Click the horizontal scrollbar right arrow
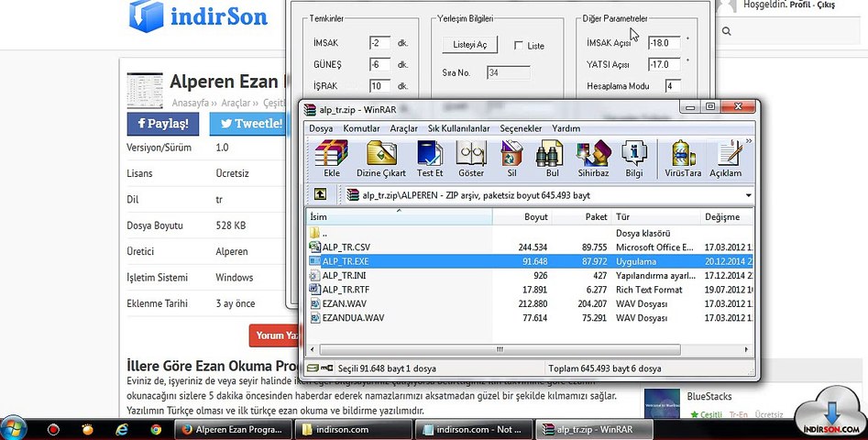Viewport: 868px width, 440px height. click(746, 350)
